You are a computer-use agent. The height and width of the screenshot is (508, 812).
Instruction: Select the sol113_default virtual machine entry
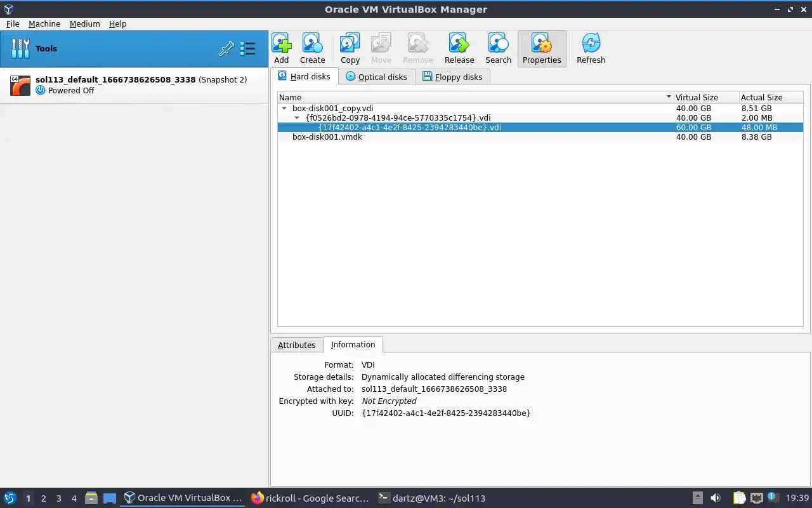(134, 85)
